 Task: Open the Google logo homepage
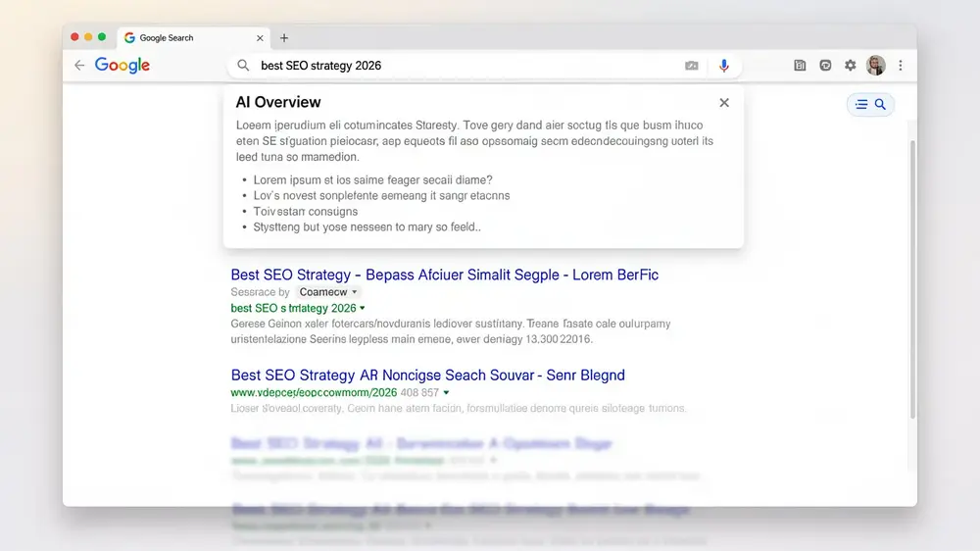point(122,65)
